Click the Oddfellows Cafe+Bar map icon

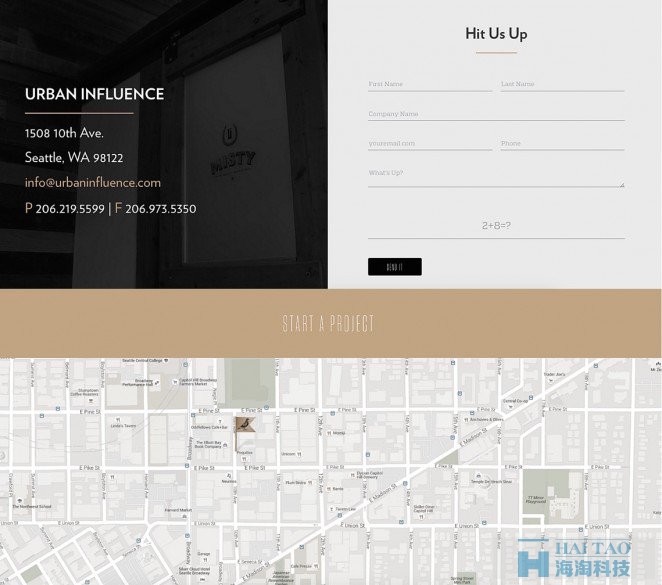point(220,421)
